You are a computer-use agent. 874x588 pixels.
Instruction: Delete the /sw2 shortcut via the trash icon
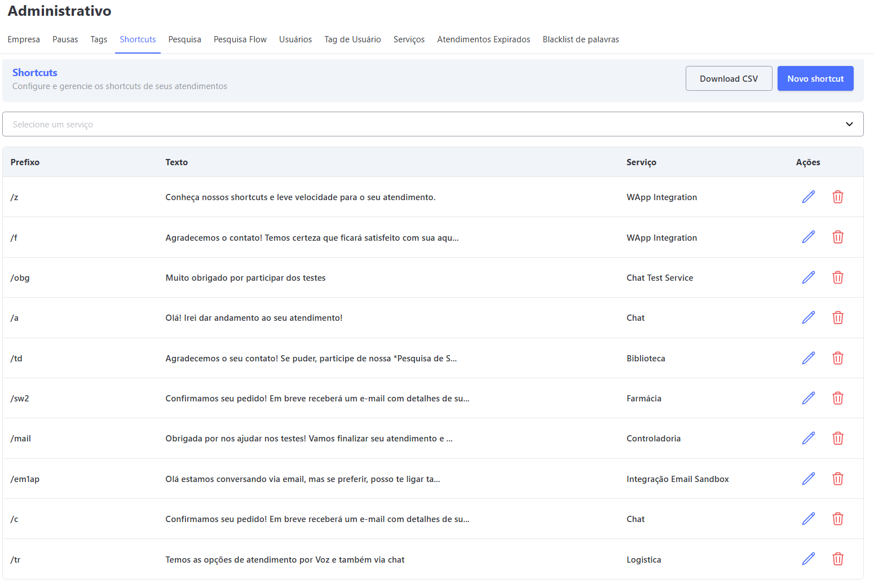[x=838, y=398]
